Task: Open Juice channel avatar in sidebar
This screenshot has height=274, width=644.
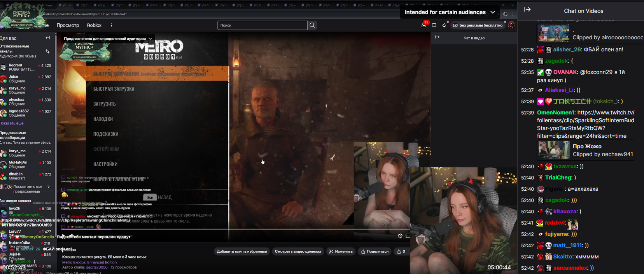Action: point(3,79)
